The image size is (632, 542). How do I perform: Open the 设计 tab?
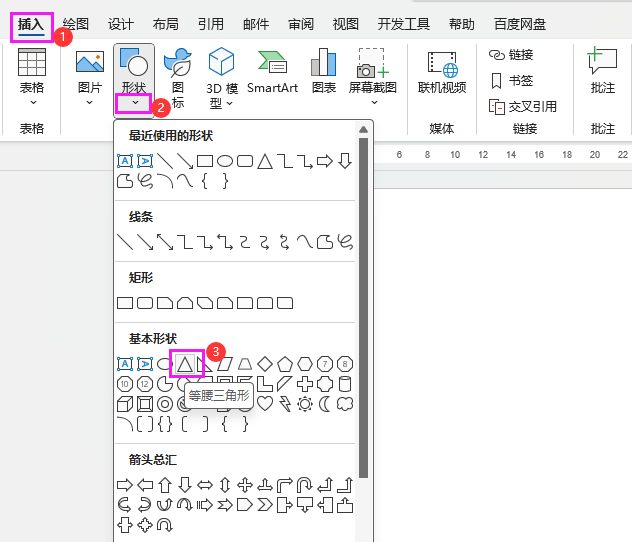121,24
